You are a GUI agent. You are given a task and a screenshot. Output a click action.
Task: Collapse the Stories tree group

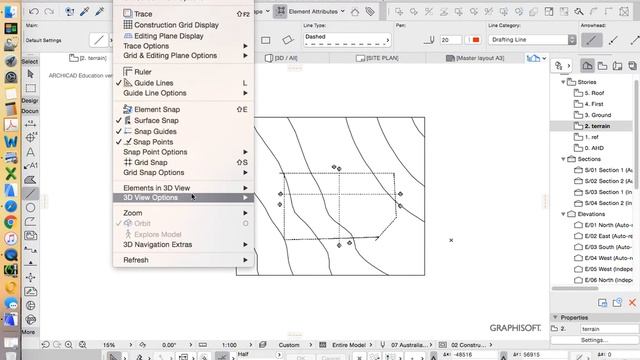(563, 82)
